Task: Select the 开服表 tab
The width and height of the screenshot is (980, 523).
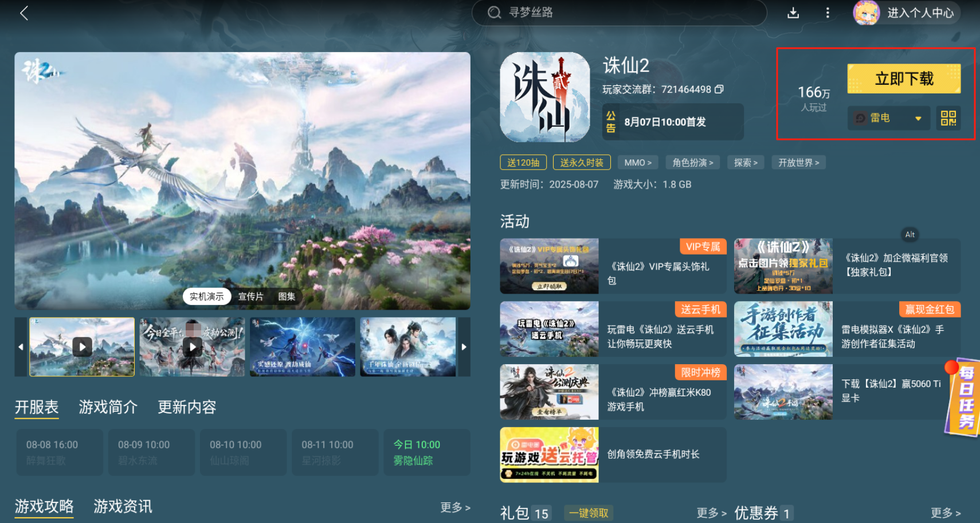Action: [37, 407]
